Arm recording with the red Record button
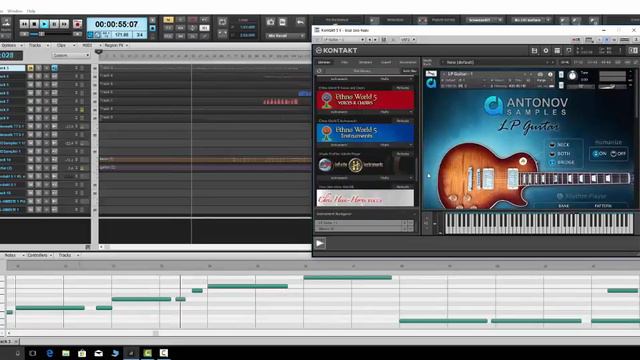 point(77,24)
